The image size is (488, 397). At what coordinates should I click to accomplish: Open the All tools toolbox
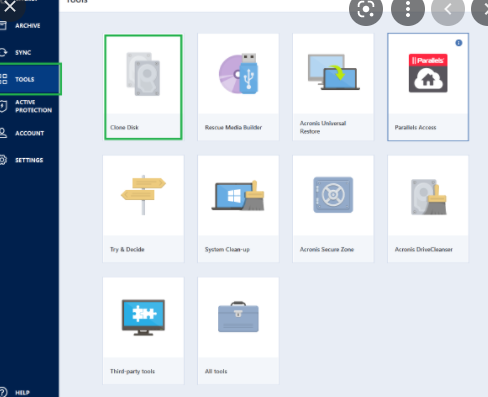(x=238, y=331)
